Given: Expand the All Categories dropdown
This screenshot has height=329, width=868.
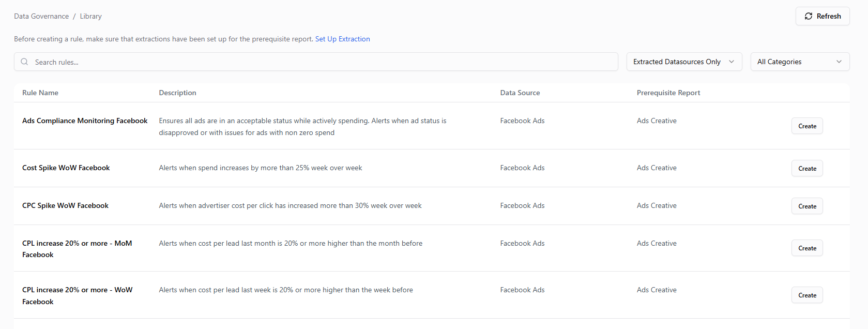Looking at the screenshot, I should coord(799,62).
